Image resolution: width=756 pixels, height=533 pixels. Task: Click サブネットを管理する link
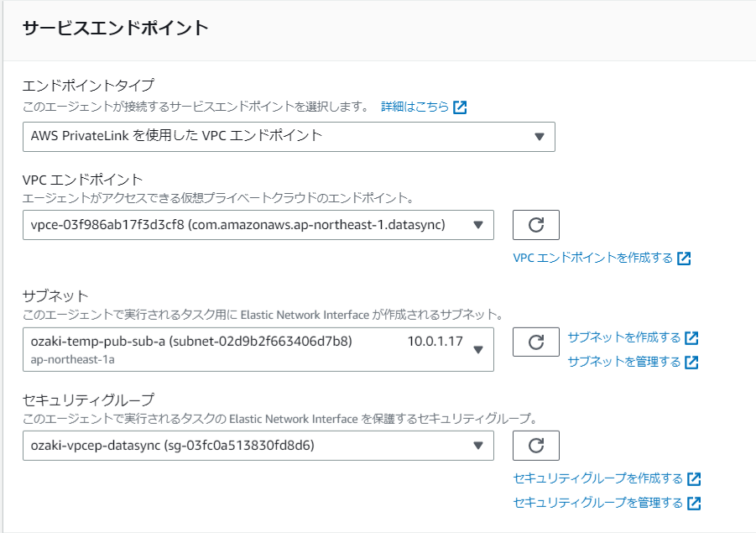coord(624,362)
